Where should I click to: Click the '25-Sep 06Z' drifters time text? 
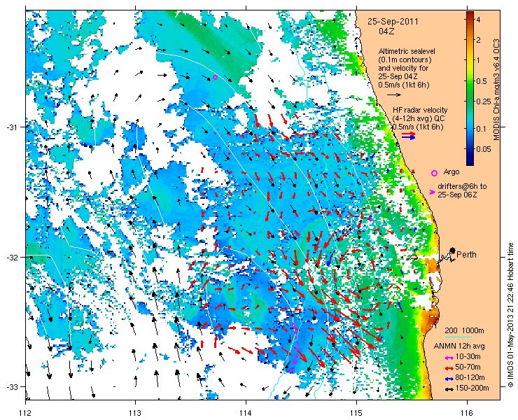point(457,195)
